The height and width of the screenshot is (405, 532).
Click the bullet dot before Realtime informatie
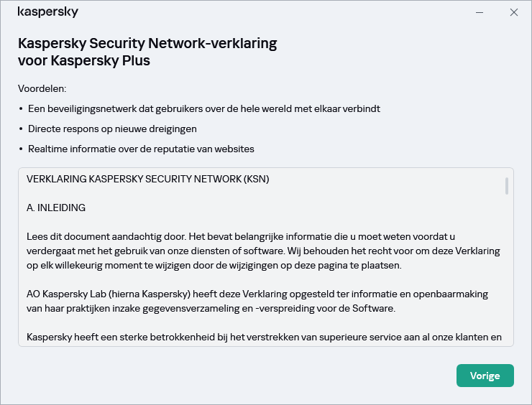coord(21,149)
